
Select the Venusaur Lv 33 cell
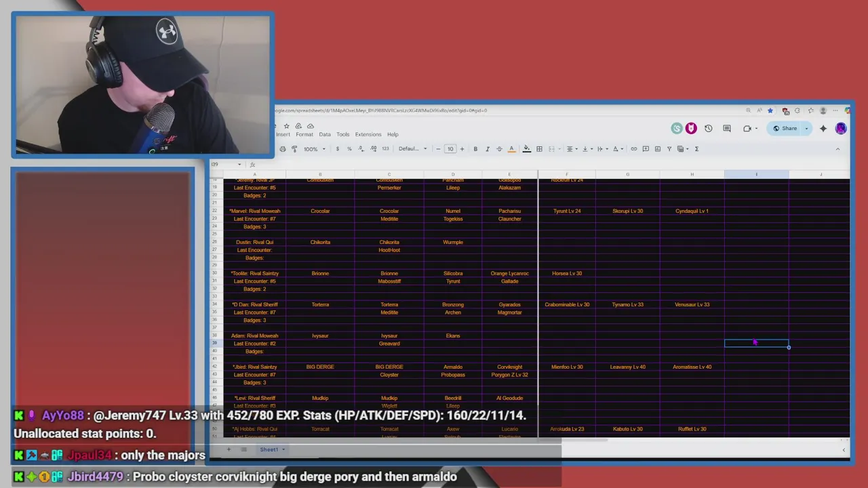[692, 304]
